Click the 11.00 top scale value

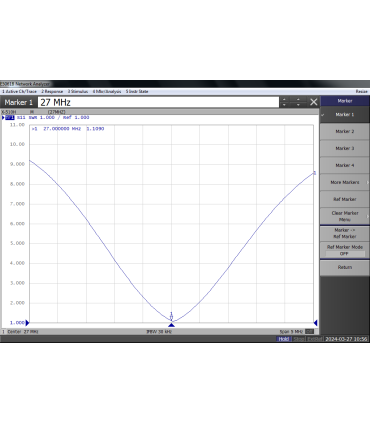(17, 125)
